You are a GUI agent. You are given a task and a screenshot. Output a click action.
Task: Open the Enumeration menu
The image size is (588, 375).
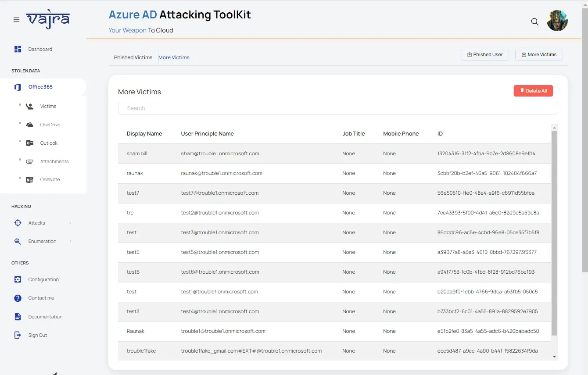42,241
